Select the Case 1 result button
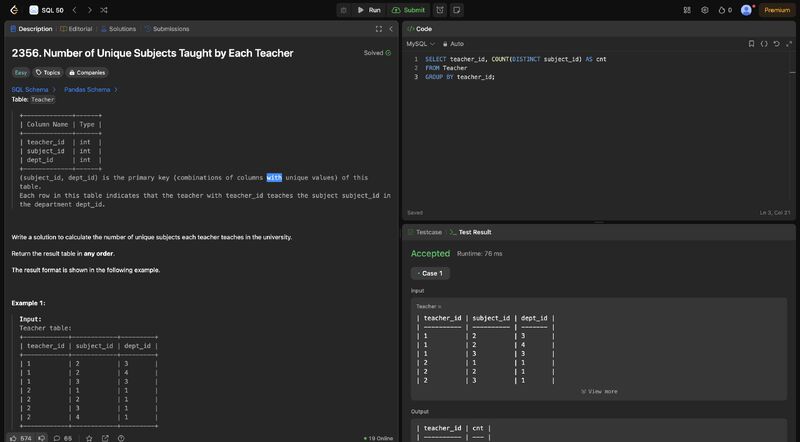 [430, 274]
